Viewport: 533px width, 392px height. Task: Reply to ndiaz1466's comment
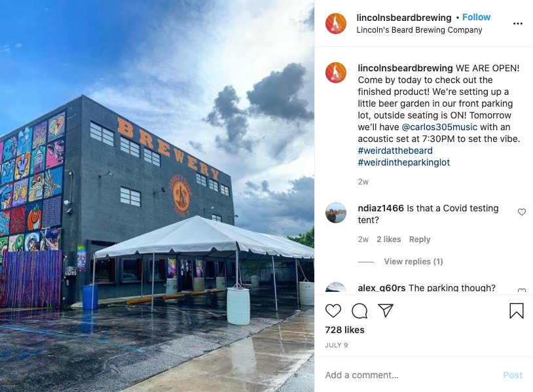point(420,240)
